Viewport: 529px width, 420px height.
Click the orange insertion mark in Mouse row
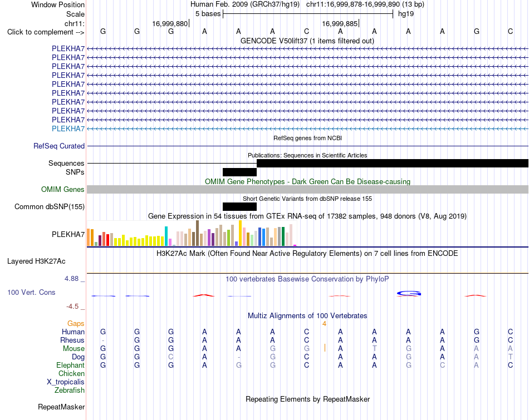tap(325, 348)
